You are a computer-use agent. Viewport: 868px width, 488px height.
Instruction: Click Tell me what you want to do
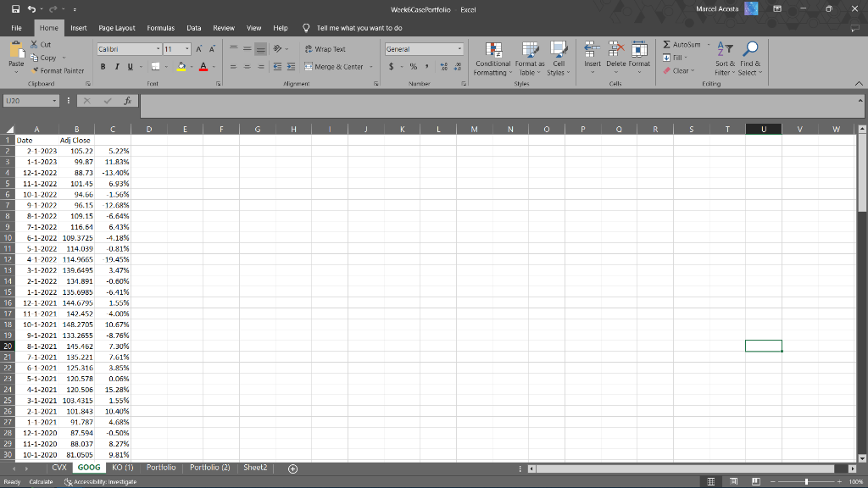(x=359, y=28)
